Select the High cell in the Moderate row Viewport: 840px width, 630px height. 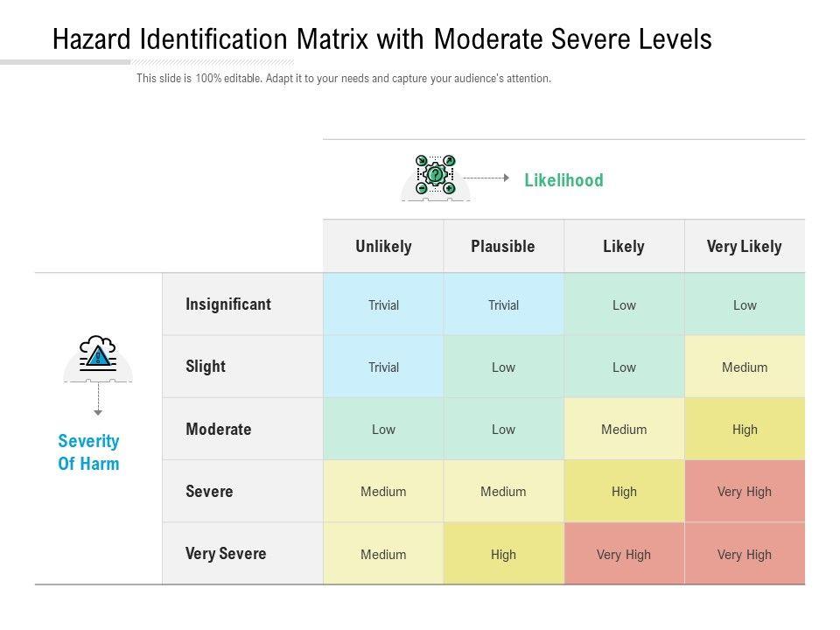[745, 430]
